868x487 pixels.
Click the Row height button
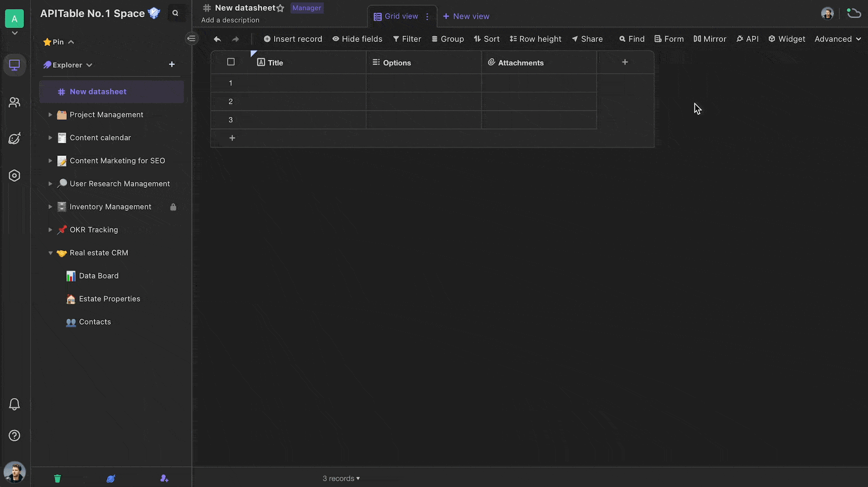(535, 39)
